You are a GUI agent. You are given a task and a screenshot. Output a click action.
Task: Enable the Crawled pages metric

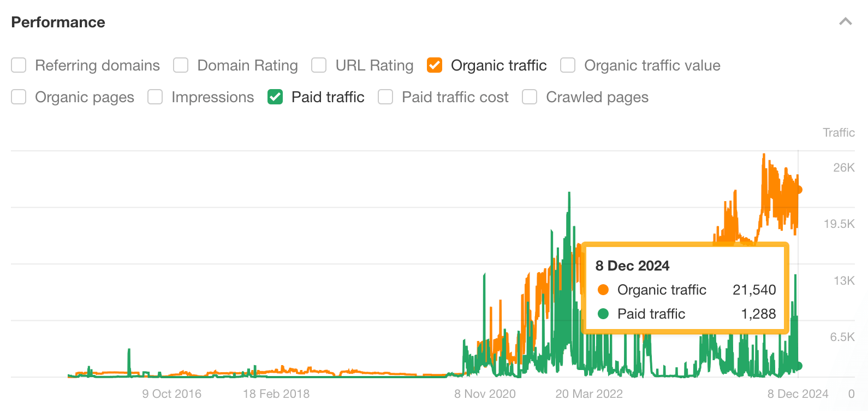tap(529, 97)
